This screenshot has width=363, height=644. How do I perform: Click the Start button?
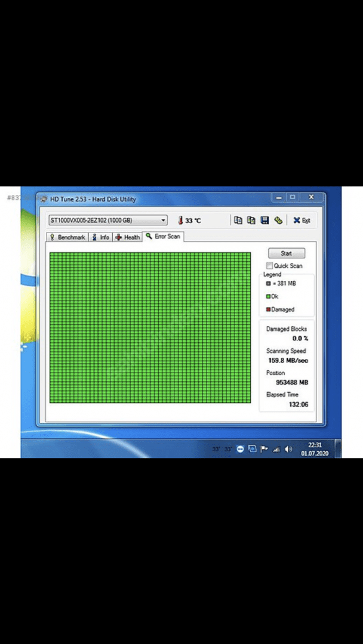click(287, 253)
